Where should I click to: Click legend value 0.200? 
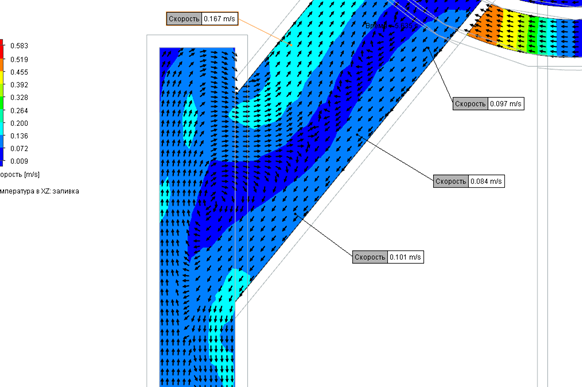pyautogui.click(x=19, y=123)
